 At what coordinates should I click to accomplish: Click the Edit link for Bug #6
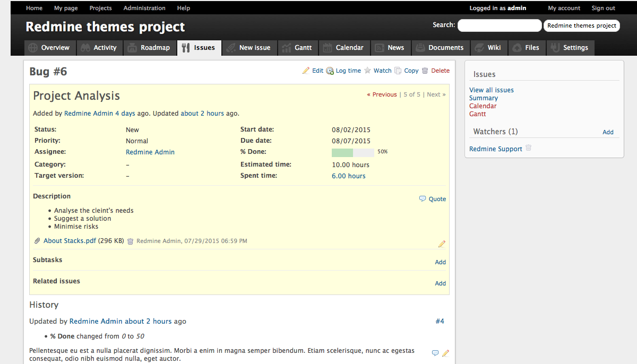pos(317,71)
